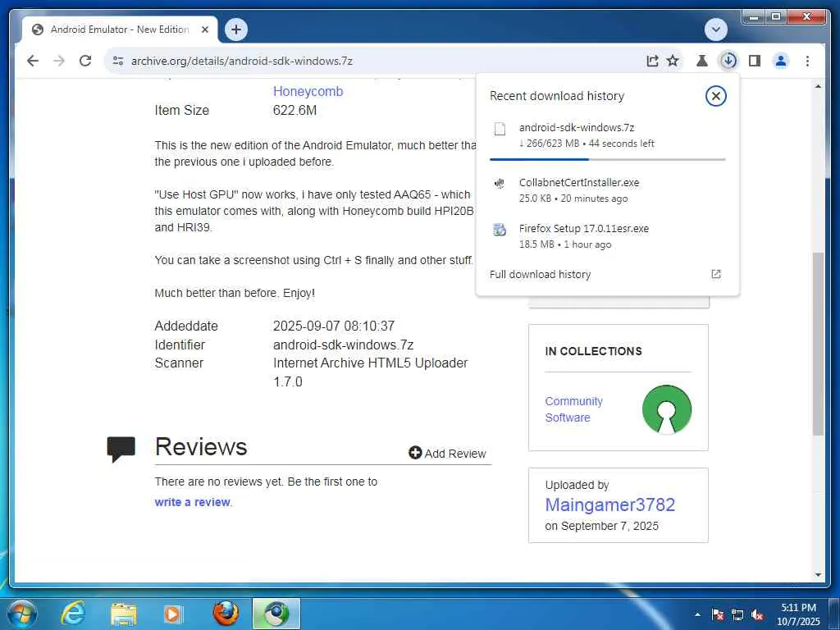Open Windows Media Player from taskbar
840x630 pixels.
pyautogui.click(x=173, y=614)
